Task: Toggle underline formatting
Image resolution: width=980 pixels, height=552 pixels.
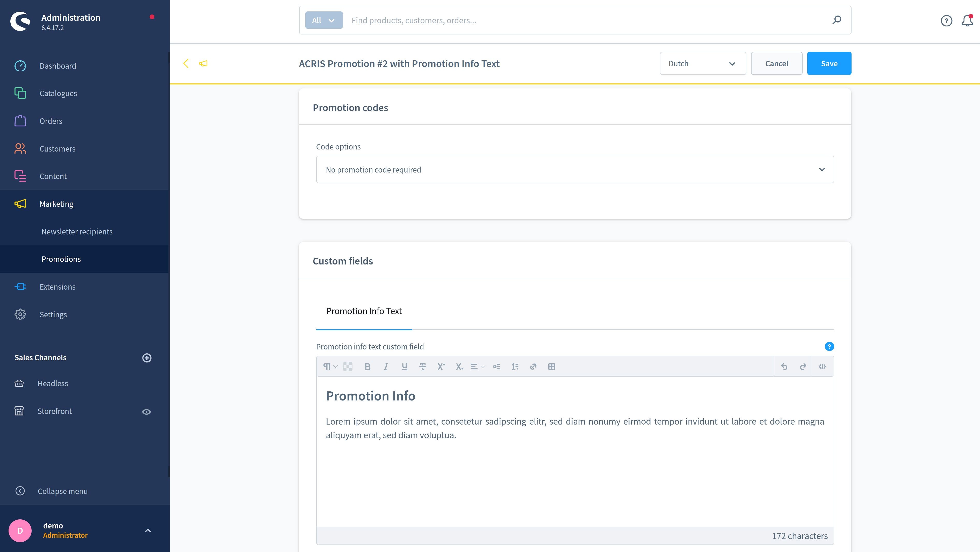Action: [404, 367]
